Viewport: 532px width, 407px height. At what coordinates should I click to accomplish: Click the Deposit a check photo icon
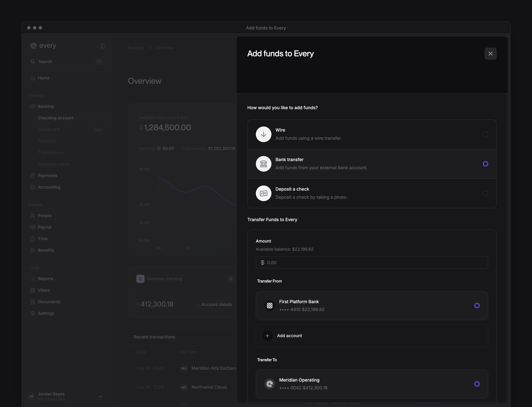[263, 193]
